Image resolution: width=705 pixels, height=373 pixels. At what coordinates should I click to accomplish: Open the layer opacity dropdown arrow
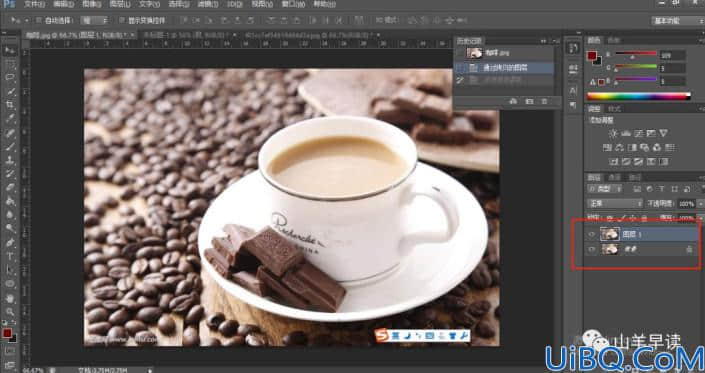(x=700, y=204)
